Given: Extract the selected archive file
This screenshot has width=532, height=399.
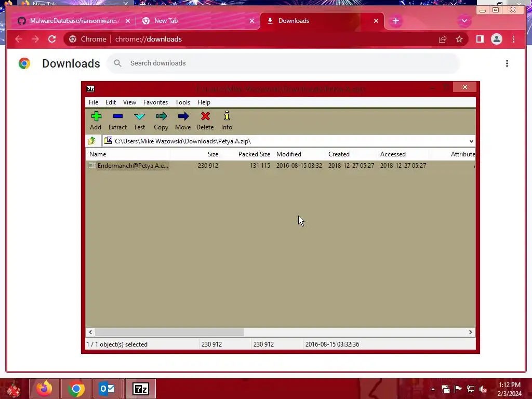Looking at the screenshot, I should click(117, 121).
